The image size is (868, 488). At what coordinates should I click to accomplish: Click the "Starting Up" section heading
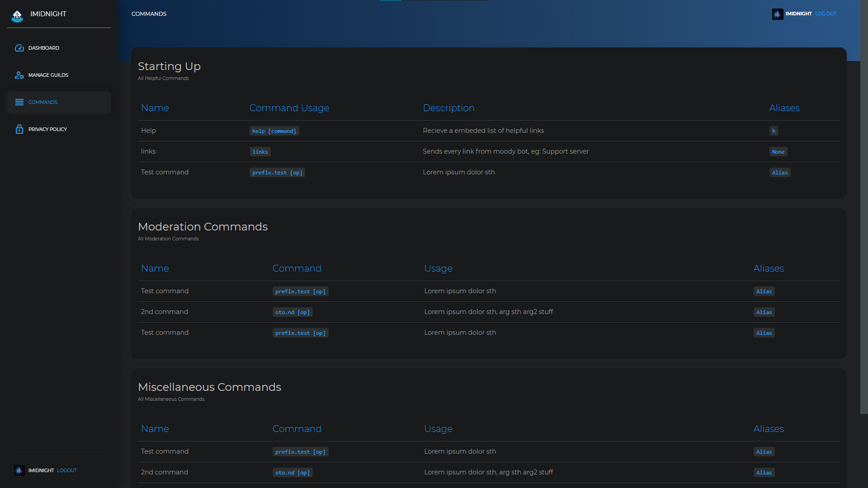(169, 66)
